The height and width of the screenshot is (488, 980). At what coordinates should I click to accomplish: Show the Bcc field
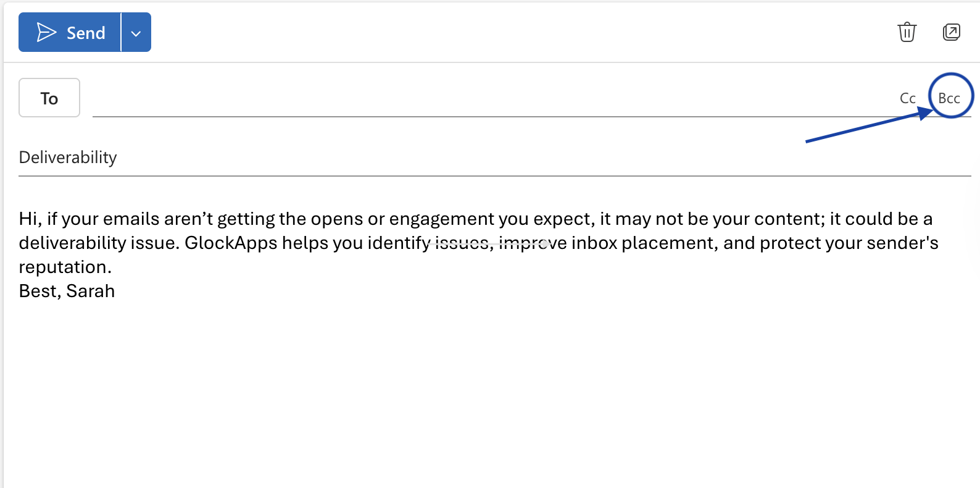coord(949,98)
